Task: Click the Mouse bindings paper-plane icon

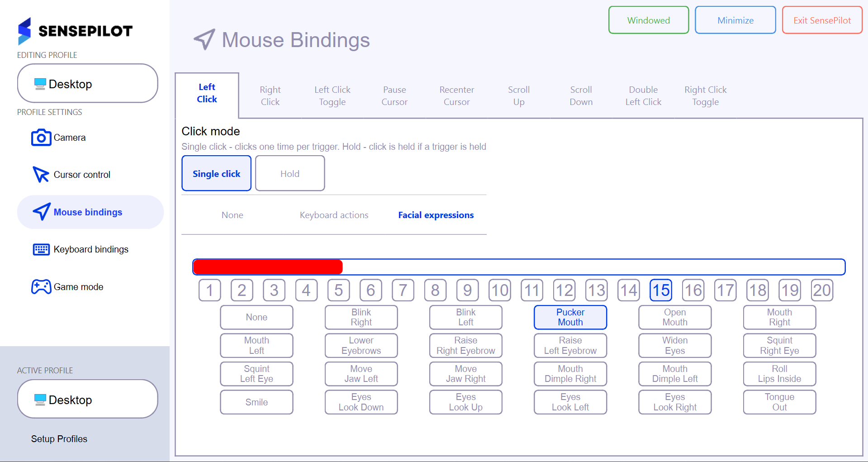Action: click(x=42, y=212)
